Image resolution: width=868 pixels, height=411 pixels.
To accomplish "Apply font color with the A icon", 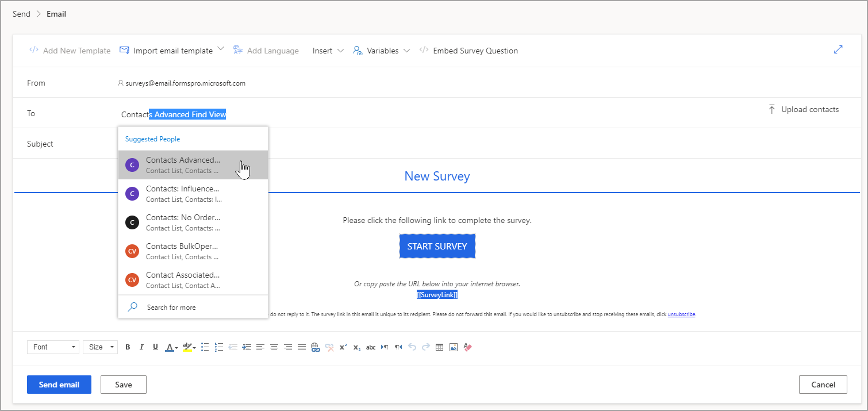I will [169, 347].
